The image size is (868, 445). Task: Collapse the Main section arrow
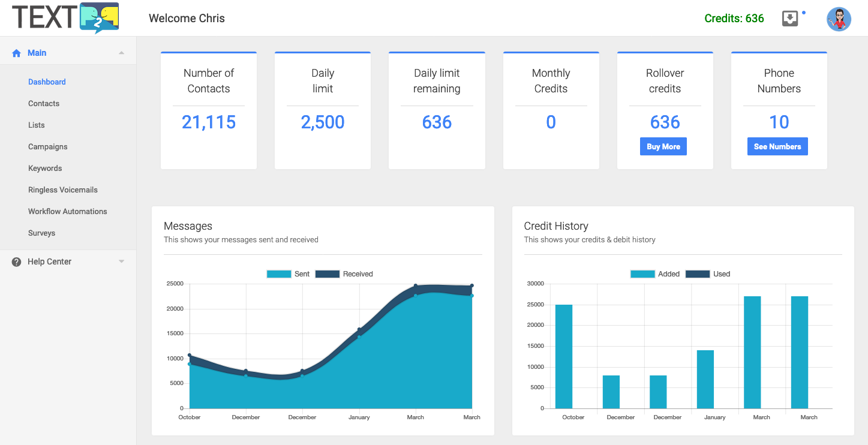(122, 53)
